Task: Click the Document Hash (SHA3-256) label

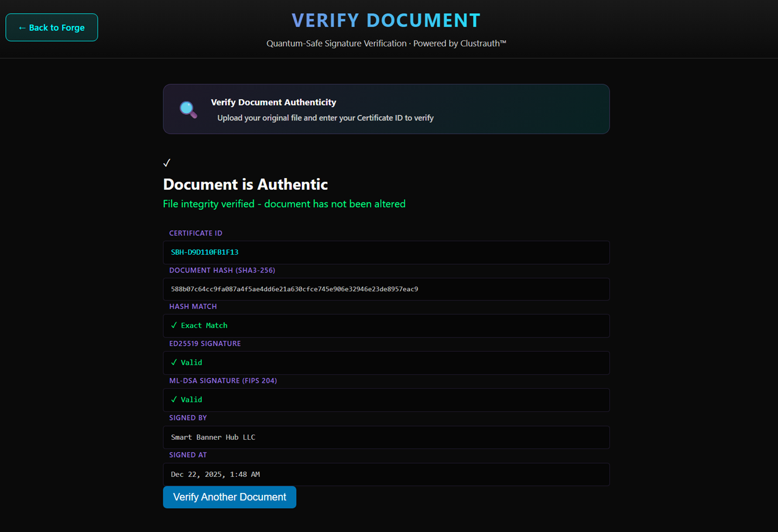Action: (x=222, y=270)
